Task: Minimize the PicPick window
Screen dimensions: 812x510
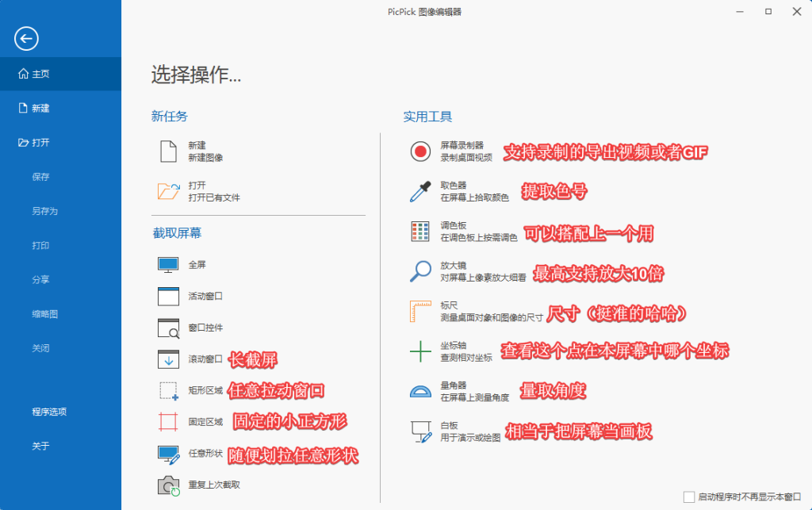Action: coord(740,11)
